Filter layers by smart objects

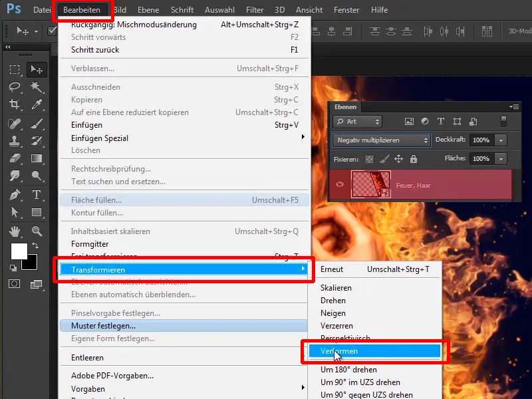pyautogui.click(x=473, y=122)
